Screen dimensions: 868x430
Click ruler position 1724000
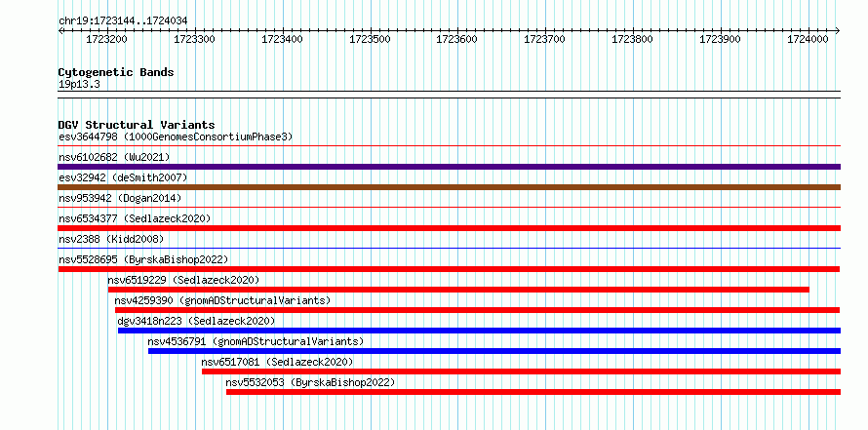pos(809,39)
